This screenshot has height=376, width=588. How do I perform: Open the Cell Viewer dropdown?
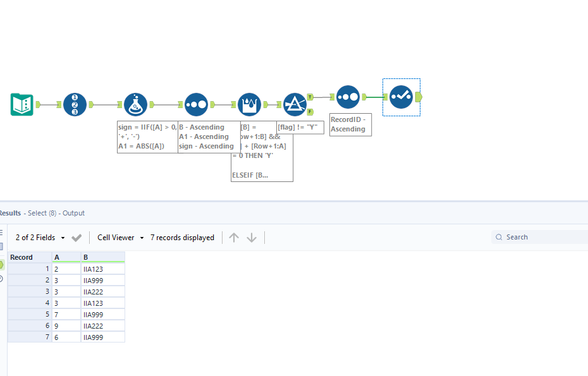pos(120,238)
